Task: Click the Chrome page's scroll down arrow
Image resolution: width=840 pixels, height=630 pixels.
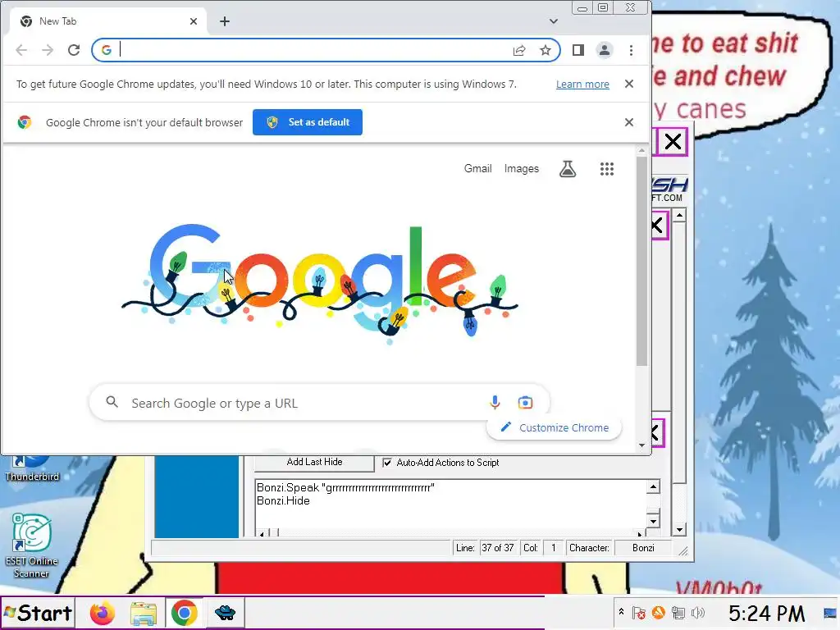Action: point(641,445)
